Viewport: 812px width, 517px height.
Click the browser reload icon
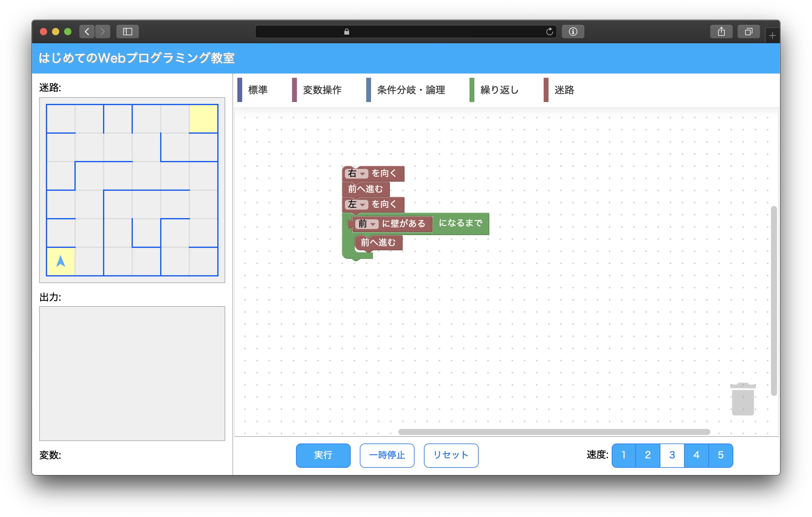(549, 32)
